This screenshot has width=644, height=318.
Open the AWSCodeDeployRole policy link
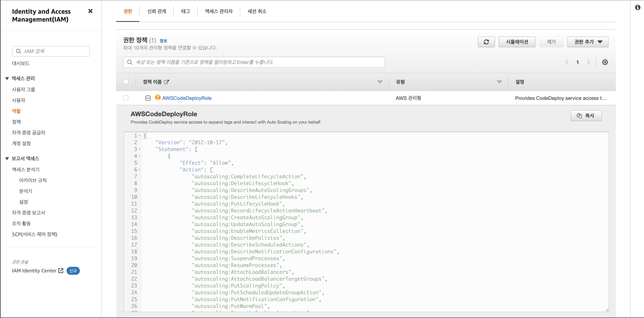[187, 98]
